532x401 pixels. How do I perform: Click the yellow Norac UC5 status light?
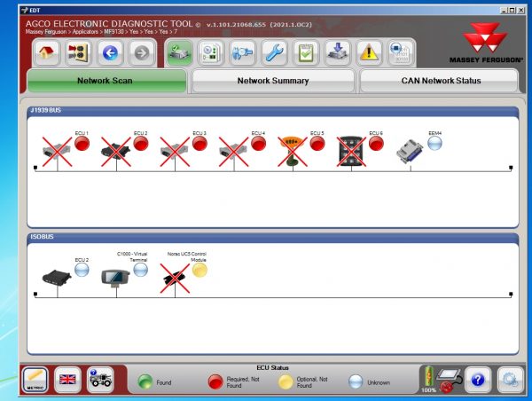pyautogui.click(x=199, y=270)
